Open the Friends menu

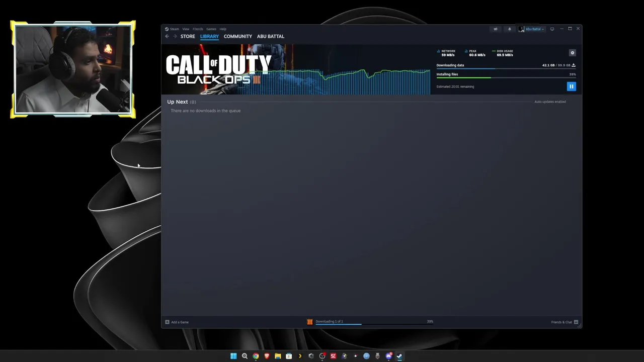click(198, 29)
